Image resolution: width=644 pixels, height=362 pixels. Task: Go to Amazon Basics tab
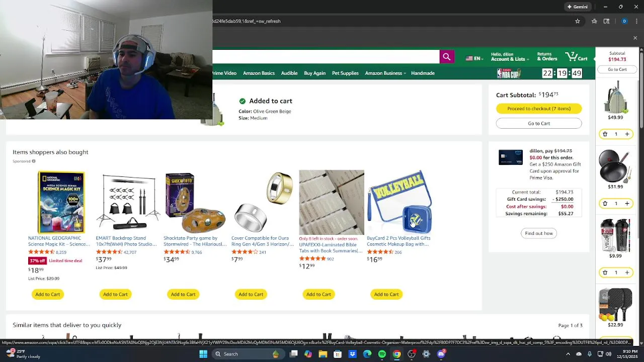tap(259, 73)
